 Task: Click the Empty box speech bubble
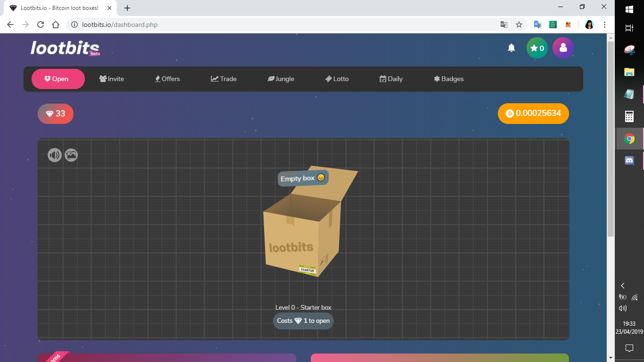coord(303,178)
